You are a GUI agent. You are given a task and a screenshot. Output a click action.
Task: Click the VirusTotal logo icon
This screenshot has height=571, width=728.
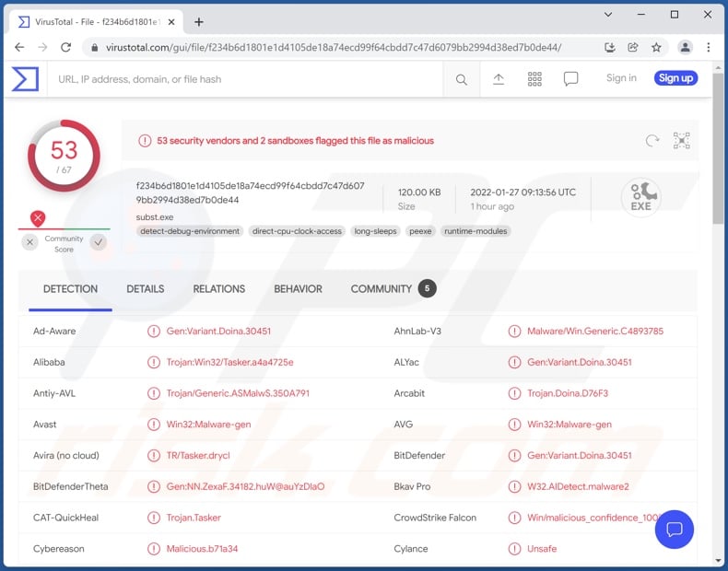click(x=25, y=79)
